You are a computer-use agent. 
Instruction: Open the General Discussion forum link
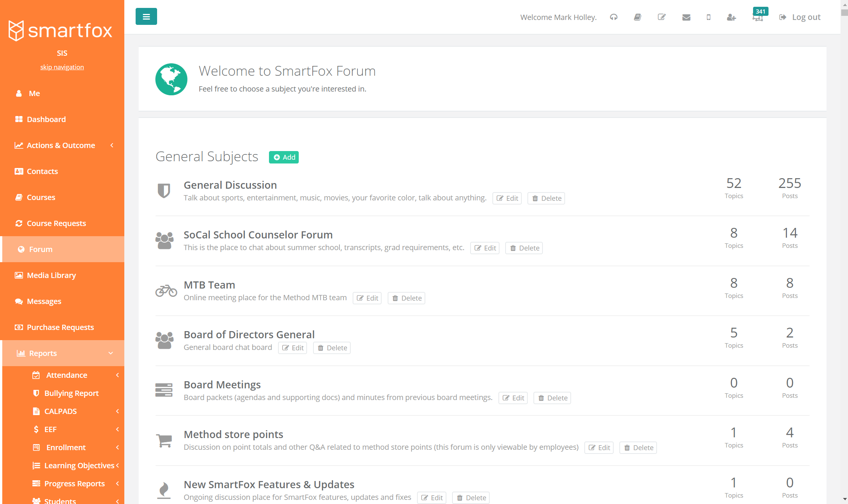230,185
